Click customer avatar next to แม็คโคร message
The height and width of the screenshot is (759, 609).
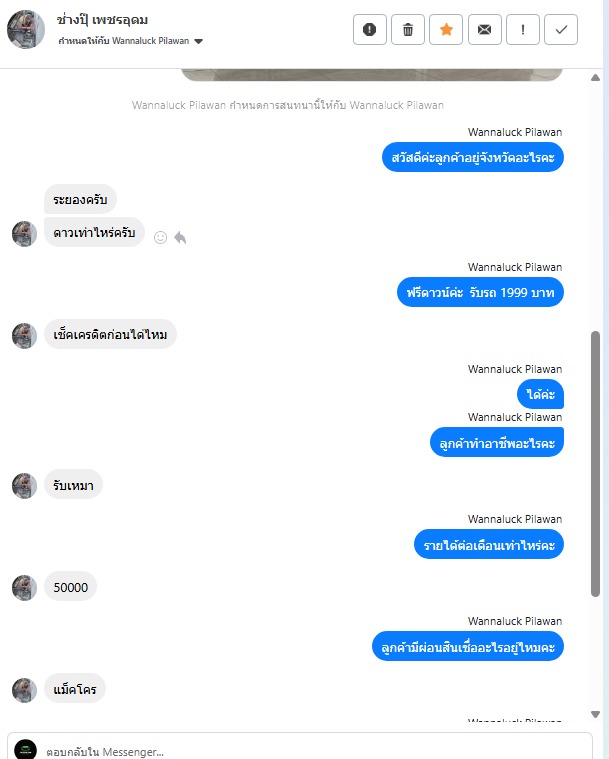click(x=24, y=690)
